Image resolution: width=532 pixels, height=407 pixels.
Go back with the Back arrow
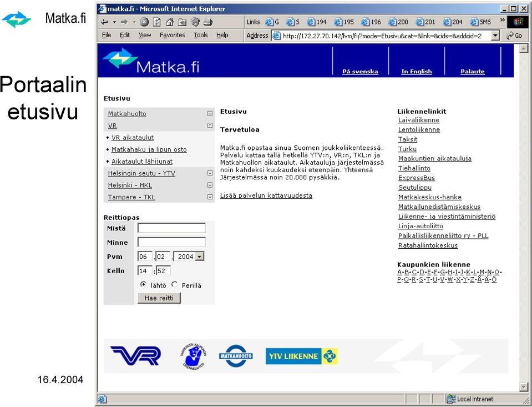coord(104,22)
